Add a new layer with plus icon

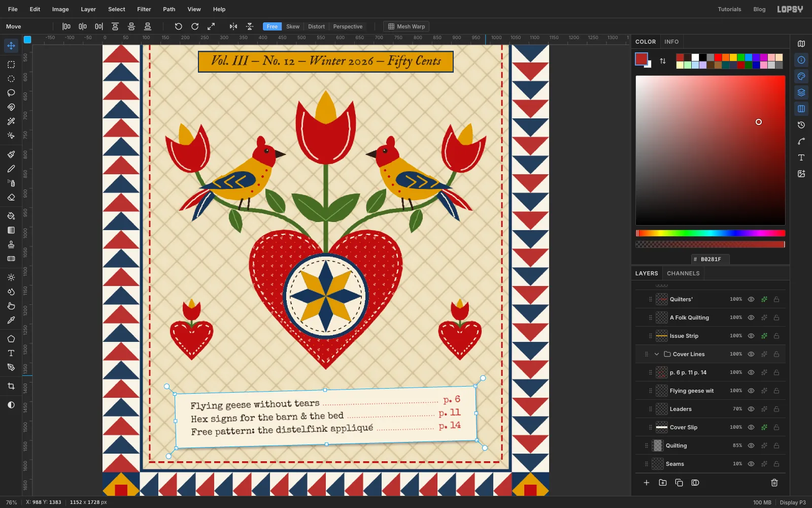[647, 483]
